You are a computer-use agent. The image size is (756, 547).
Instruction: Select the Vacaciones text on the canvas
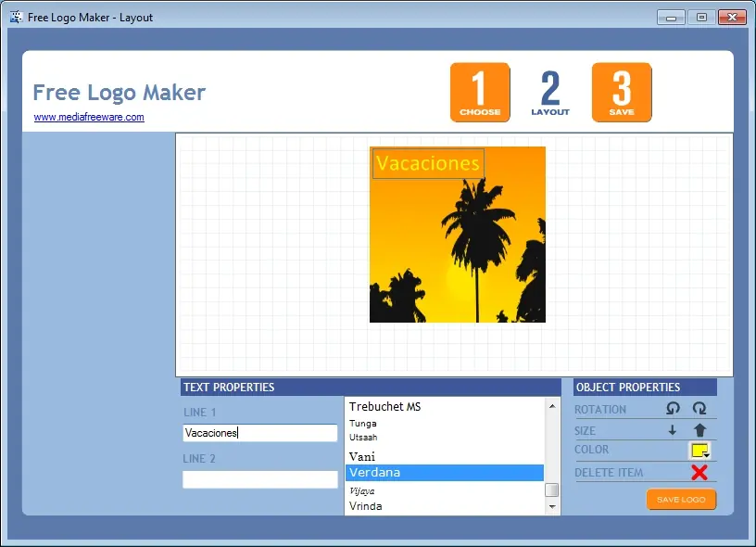pyautogui.click(x=428, y=163)
